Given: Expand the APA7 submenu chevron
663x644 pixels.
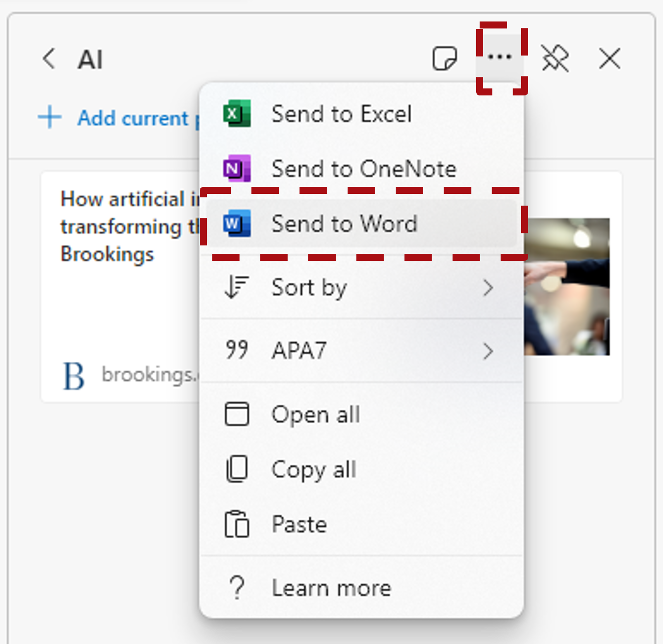Looking at the screenshot, I should pyautogui.click(x=488, y=351).
